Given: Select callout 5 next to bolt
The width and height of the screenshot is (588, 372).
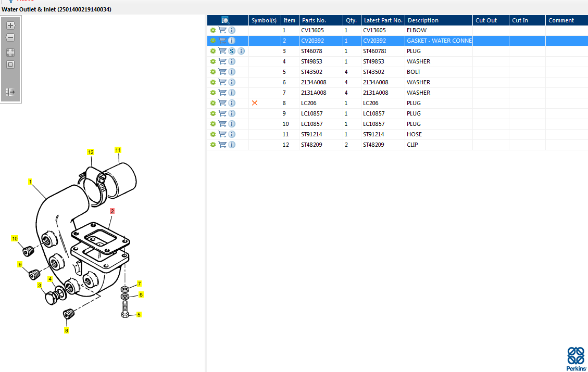Looking at the screenshot, I should tap(139, 315).
